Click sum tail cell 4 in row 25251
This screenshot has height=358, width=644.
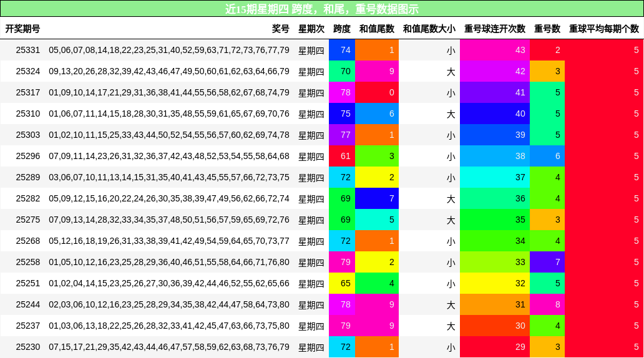[x=377, y=283]
